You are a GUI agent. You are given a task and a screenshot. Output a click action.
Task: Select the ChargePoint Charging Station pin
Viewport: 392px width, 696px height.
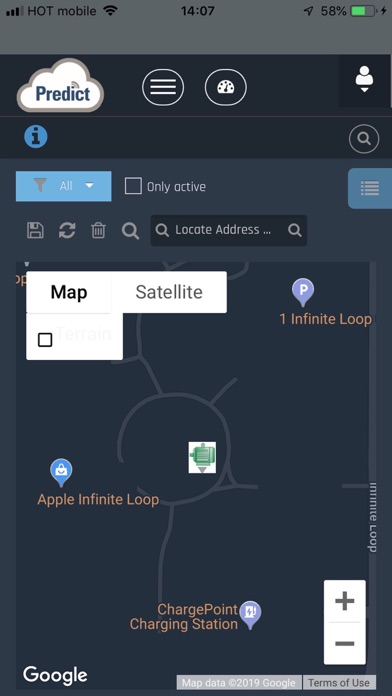pos(250,615)
